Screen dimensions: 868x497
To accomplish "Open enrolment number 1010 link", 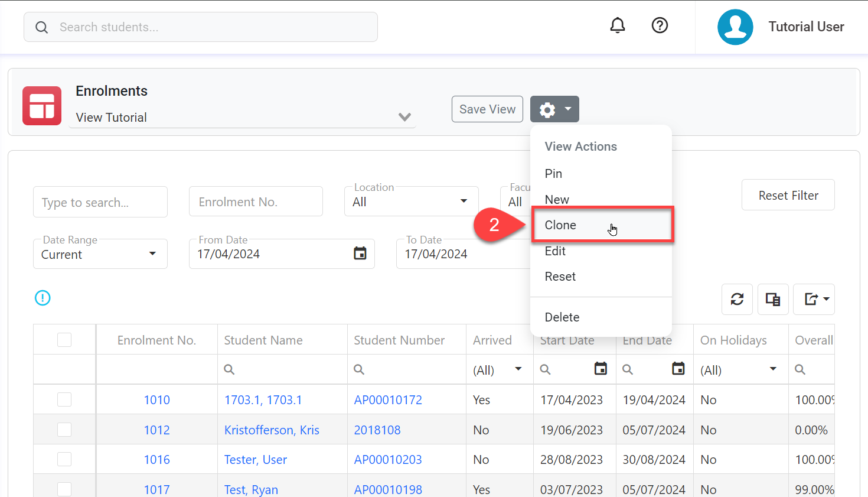I will 157,400.
